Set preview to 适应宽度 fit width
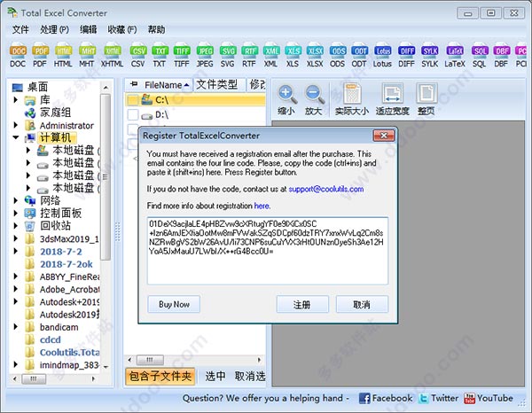This screenshot has width=532, height=413. pos(392,99)
